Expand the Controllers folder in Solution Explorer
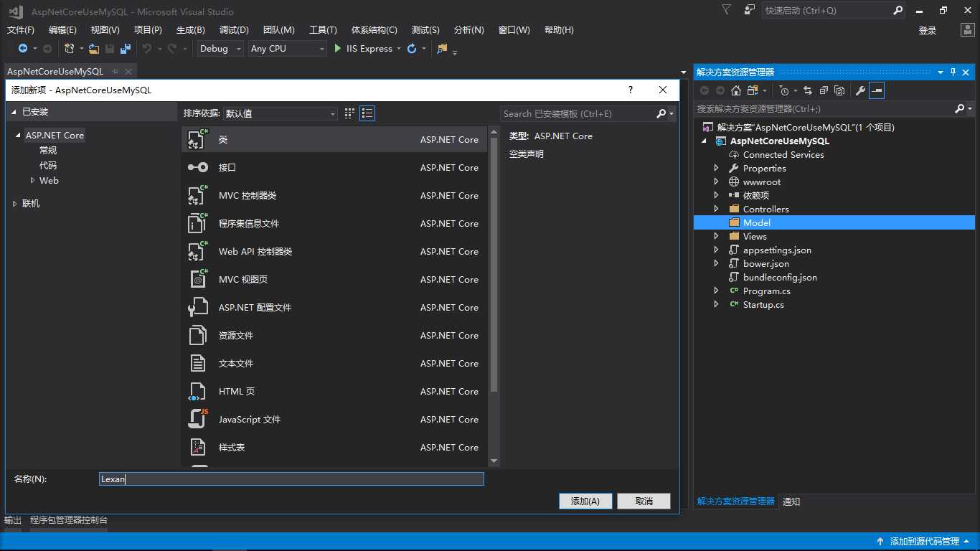Viewport: 980px width, 551px height. click(716, 209)
